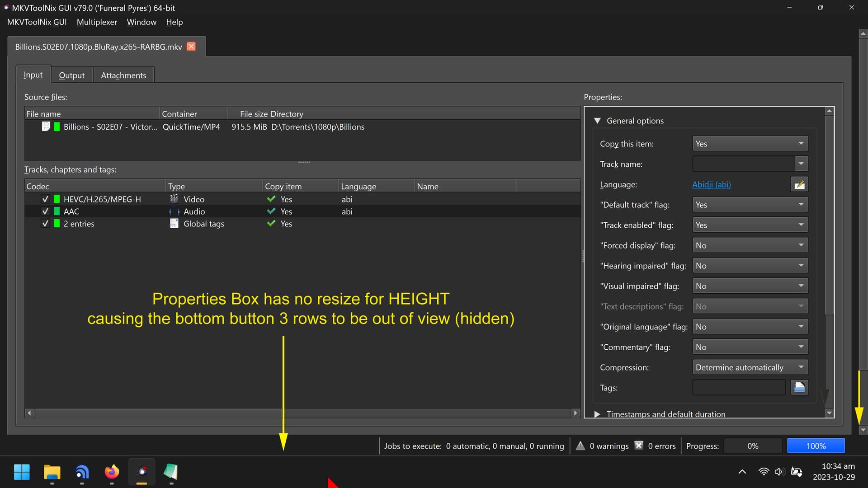
Task: Open File Explorer from taskbar
Action: [52, 472]
